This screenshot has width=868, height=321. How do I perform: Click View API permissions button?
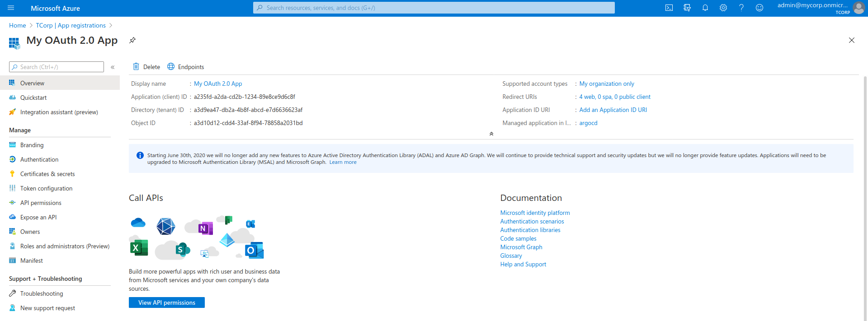tap(167, 302)
